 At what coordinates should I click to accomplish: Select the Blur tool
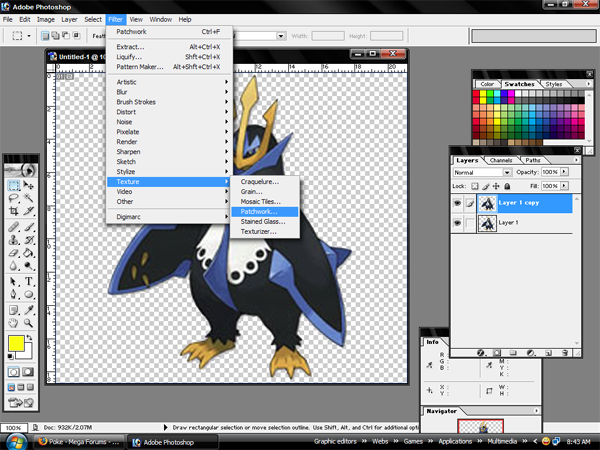point(14,266)
